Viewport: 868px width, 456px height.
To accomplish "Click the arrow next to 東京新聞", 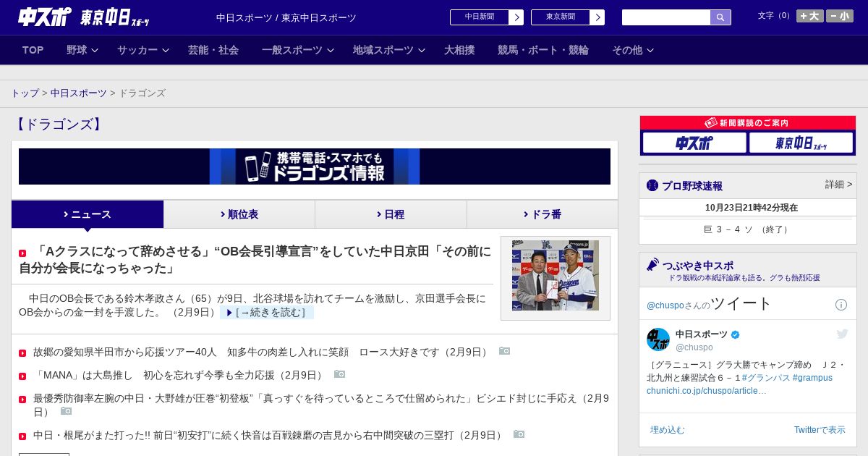I will pyautogui.click(x=597, y=17).
